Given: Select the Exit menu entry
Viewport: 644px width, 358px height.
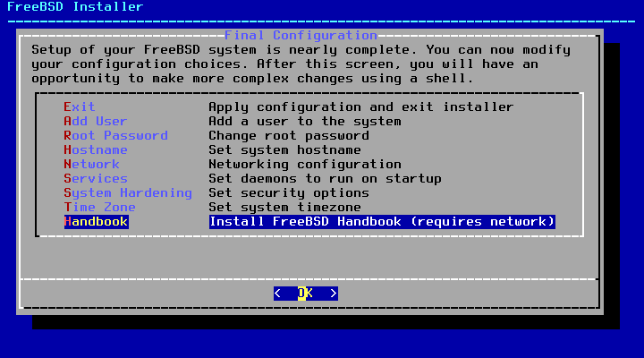Looking at the screenshot, I should click(x=80, y=107).
